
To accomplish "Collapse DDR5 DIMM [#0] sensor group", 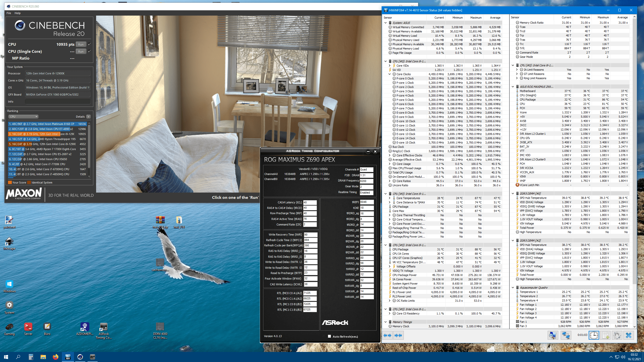I will tap(513, 194).
